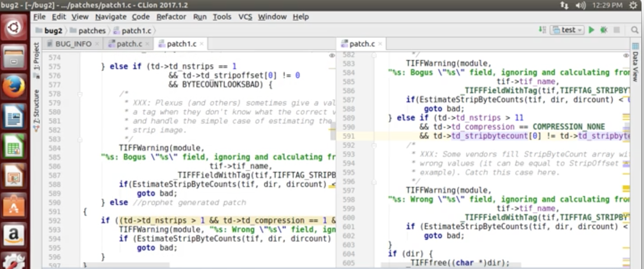Click the yellow warning stripe beside line 589 in right editor
The image size is (644, 269).
click(x=626, y=118)
